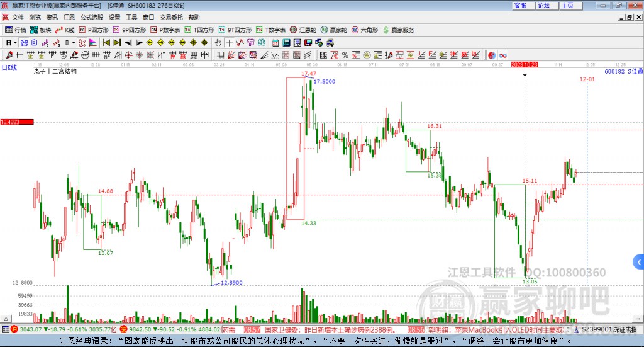Select the hand pan tool
The image size is (644, 347).
click(x=218, y=43)
